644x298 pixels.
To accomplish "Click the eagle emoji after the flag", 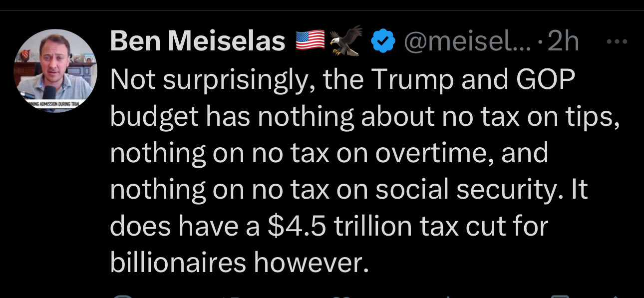I will tap(345, 41).
